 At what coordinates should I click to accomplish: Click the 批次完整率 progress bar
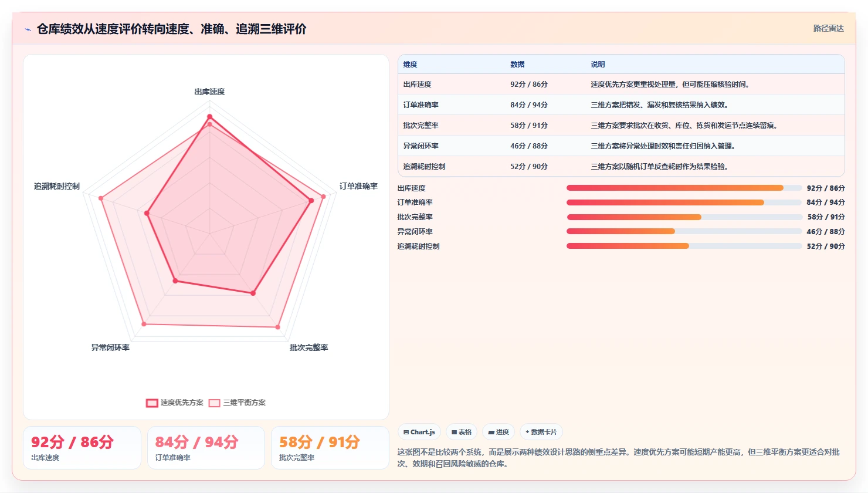point(684,217)
